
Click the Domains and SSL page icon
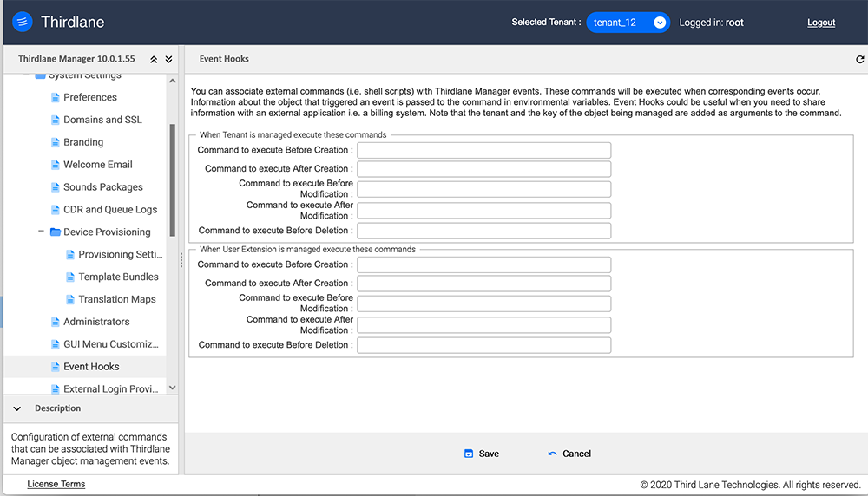tap(55, 120)
